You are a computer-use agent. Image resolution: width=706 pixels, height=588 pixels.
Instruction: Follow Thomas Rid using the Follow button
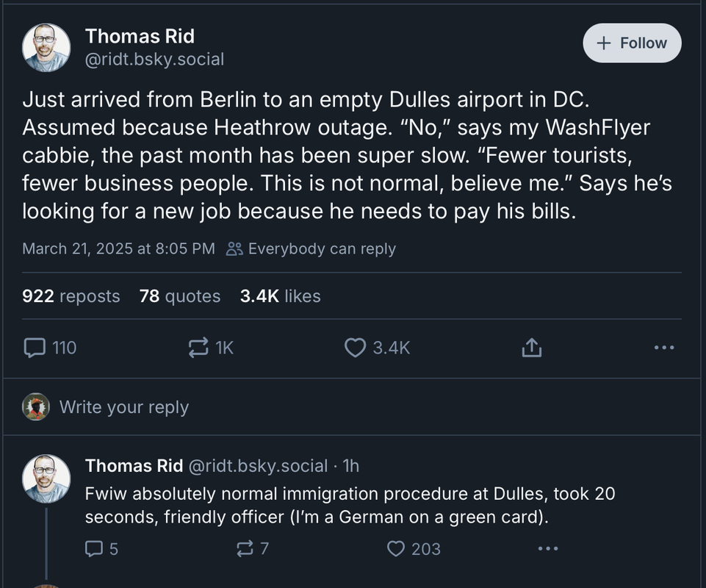632,43
